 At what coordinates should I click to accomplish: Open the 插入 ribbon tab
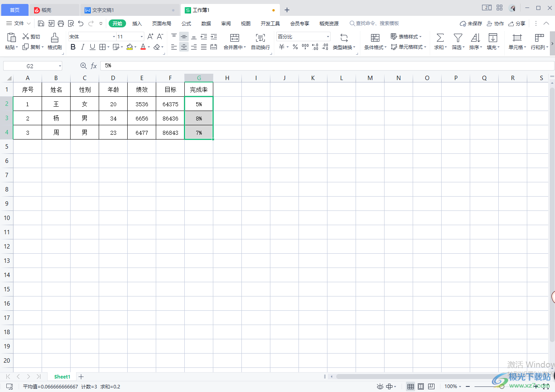pyautogui.click(x=137, y=23)
